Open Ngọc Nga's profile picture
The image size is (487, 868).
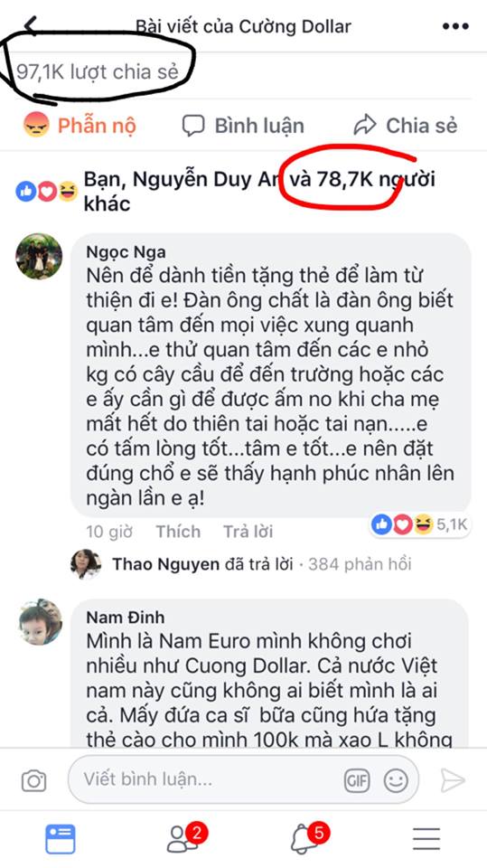[x=39, y=256]
